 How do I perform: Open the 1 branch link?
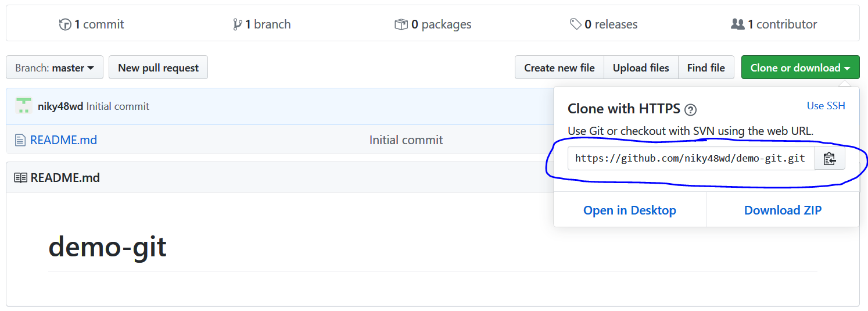[262, 24]
